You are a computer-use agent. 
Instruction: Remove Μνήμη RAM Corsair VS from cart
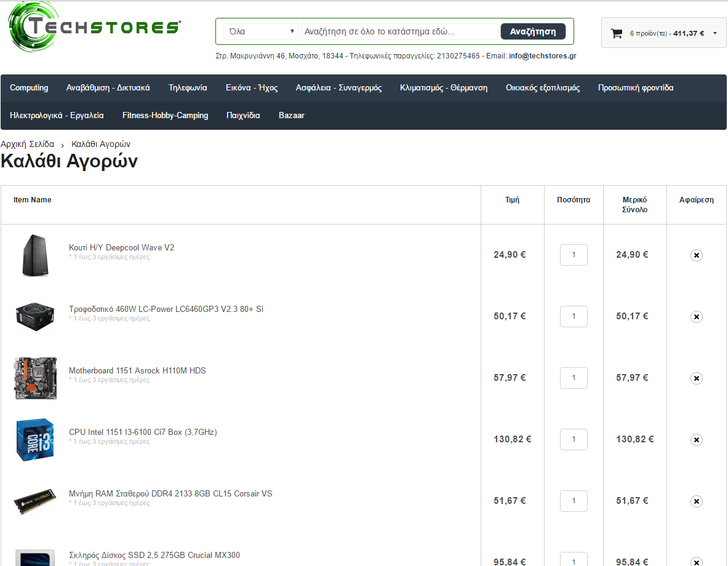click(696, 501)
